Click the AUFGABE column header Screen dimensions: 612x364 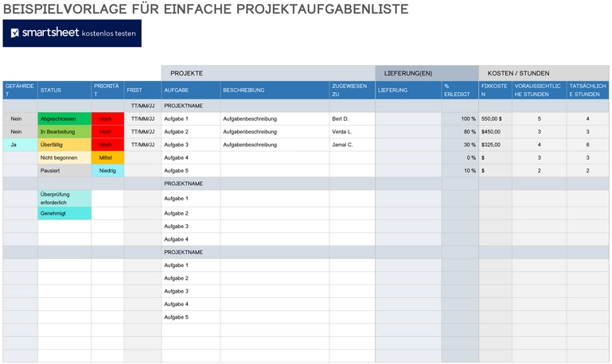coord(191,90)
